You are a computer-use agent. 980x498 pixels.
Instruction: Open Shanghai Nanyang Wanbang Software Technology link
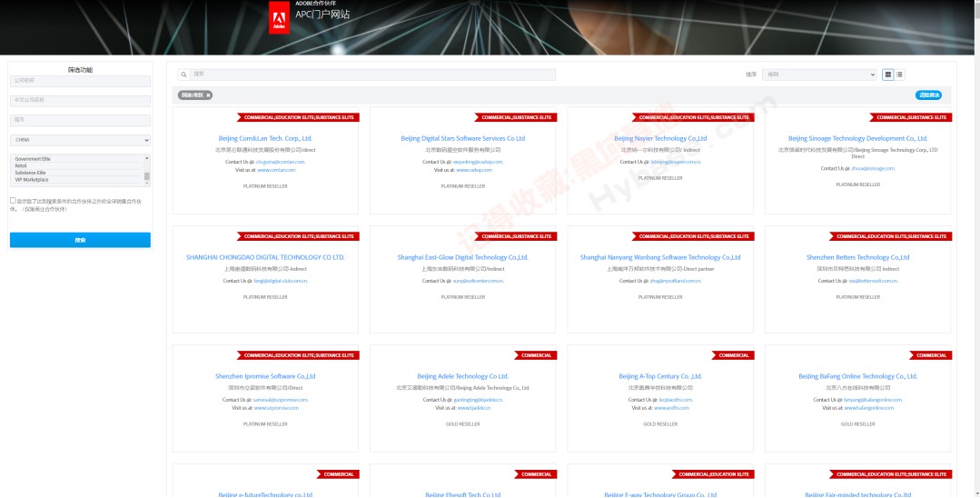coord(660,257)
